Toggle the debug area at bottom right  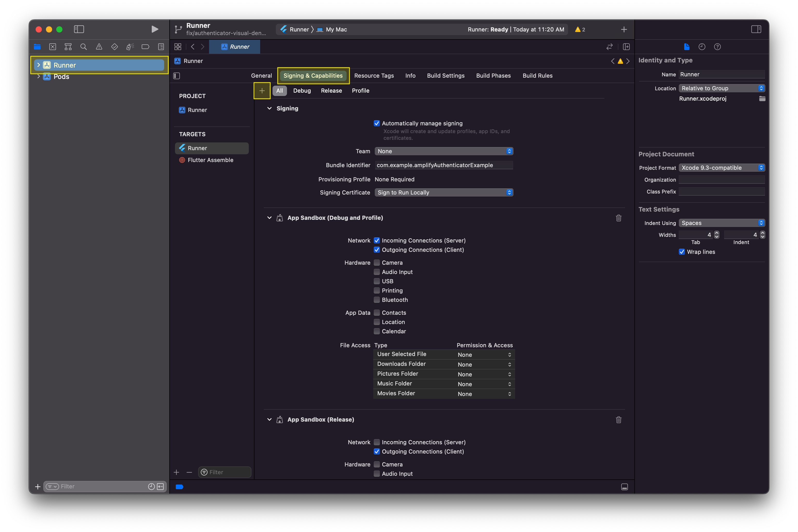[624, 487]
